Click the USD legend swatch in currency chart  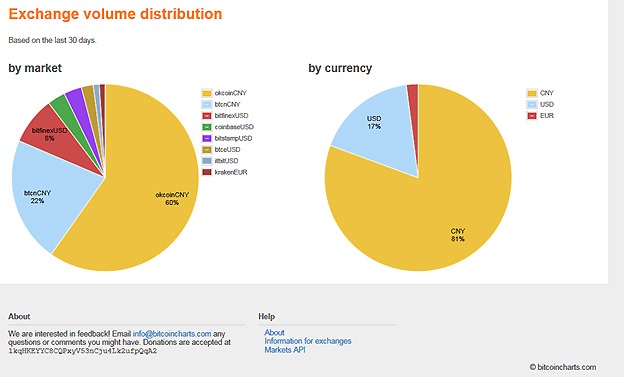532,104
